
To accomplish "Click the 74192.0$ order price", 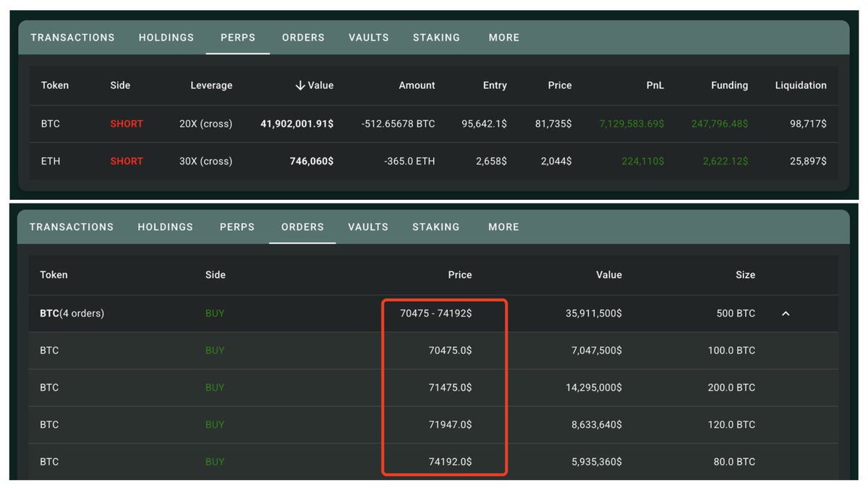I will pyautogui.click(x=450, y=461).
